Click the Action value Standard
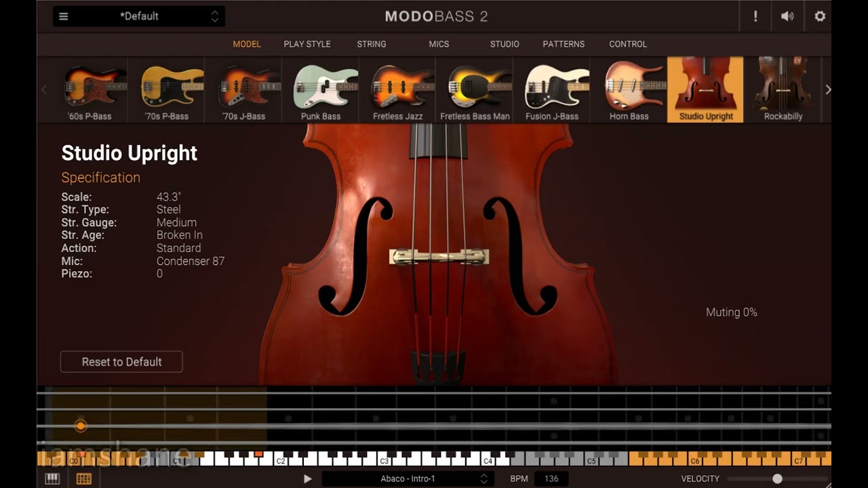 pos(179,249)
